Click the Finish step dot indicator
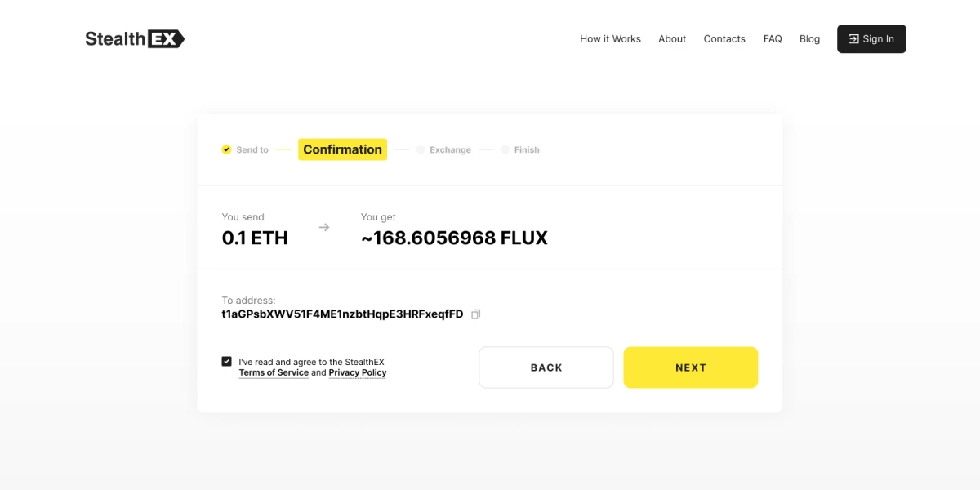Image resolution: width=980 pixels, height=490 pixels. point(506,149)
